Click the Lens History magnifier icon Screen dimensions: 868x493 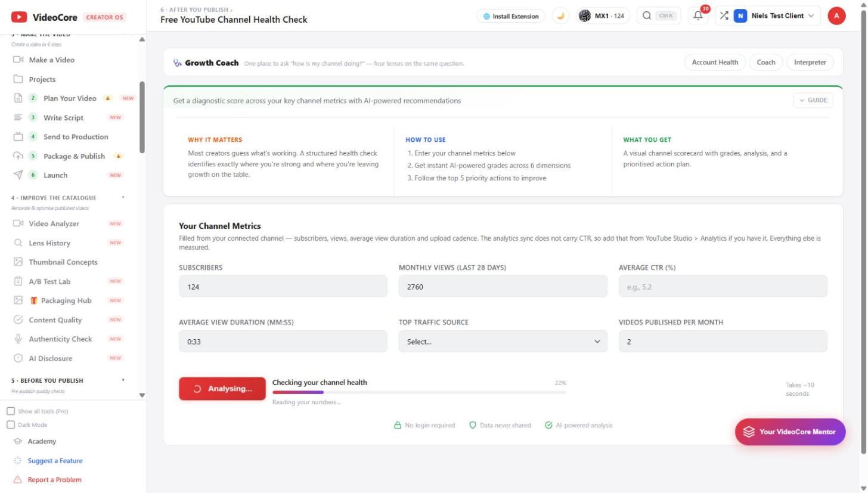coord(18,243)
